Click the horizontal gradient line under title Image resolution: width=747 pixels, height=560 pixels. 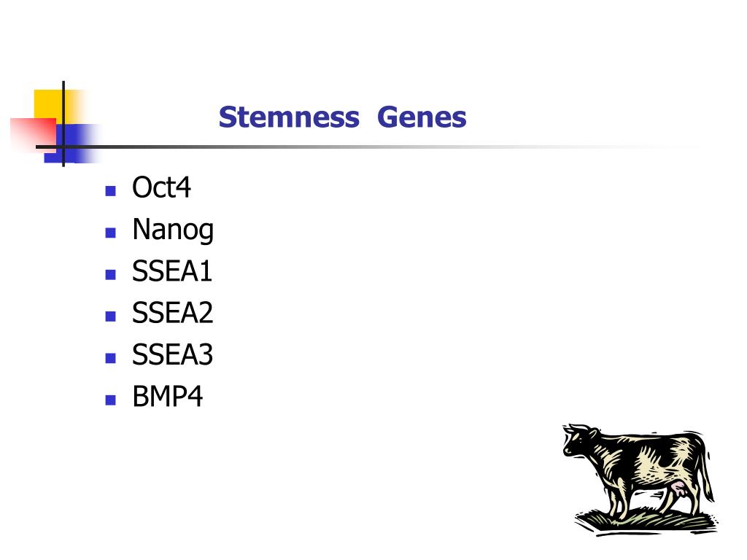click(362, 147)
